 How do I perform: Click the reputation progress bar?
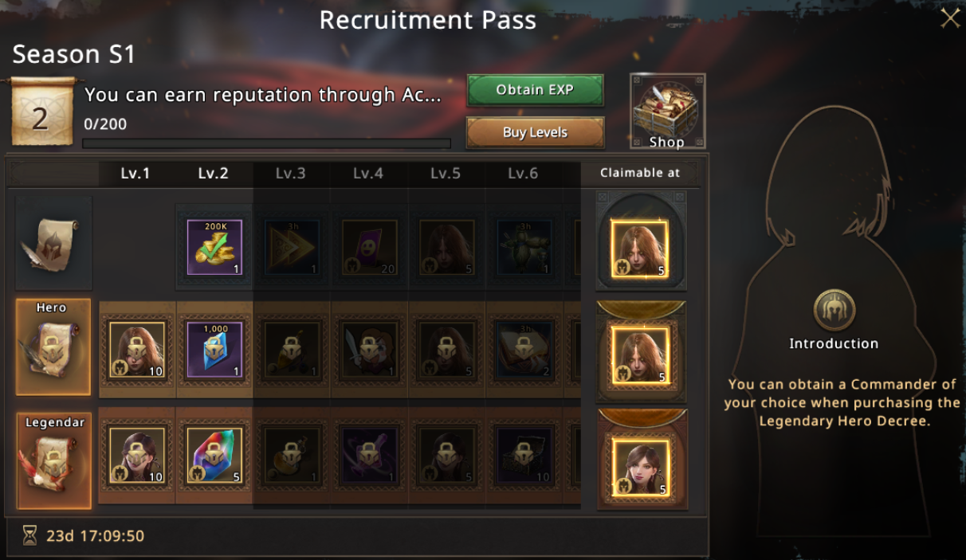[x=267, y=143]
